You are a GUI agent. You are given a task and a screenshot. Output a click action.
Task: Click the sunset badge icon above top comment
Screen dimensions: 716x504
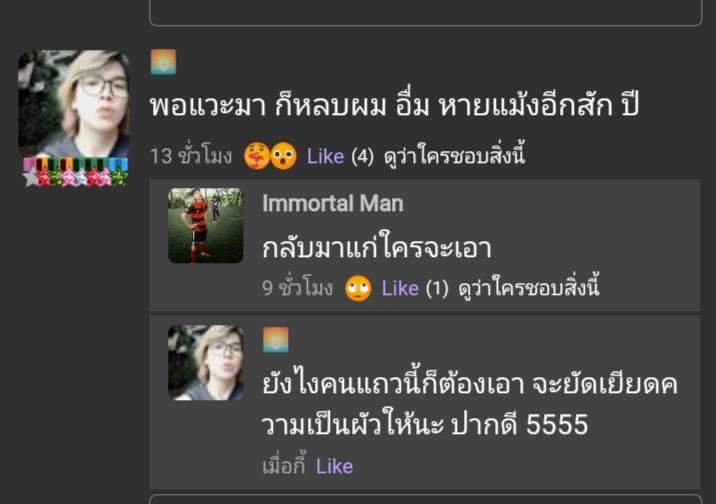[163, 62]
